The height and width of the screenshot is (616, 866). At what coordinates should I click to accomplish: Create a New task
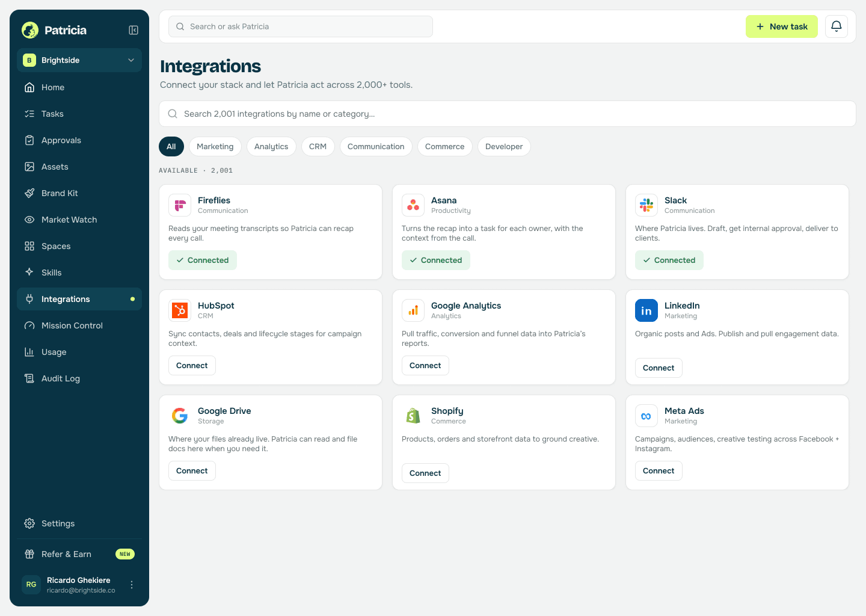(x=782, y=26)
